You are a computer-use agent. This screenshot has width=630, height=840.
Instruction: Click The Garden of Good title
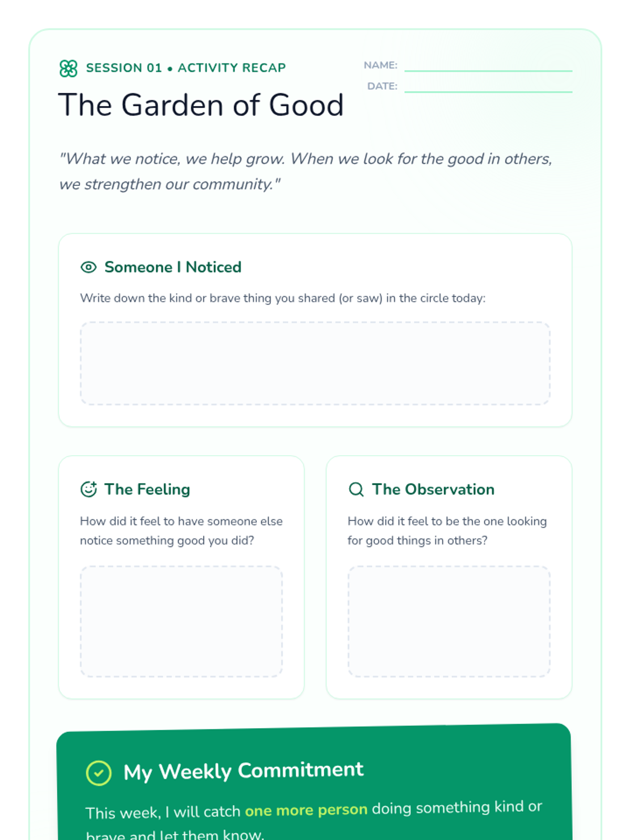point(201,105)
